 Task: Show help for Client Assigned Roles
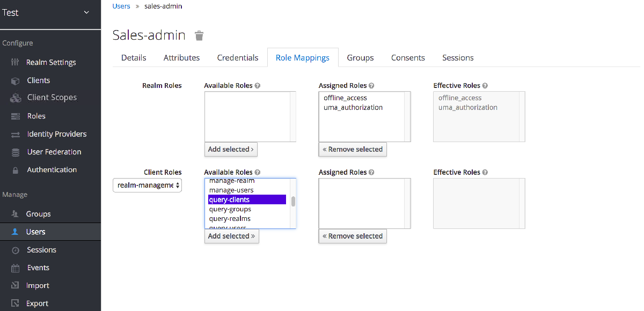click(x=371, y=173)
